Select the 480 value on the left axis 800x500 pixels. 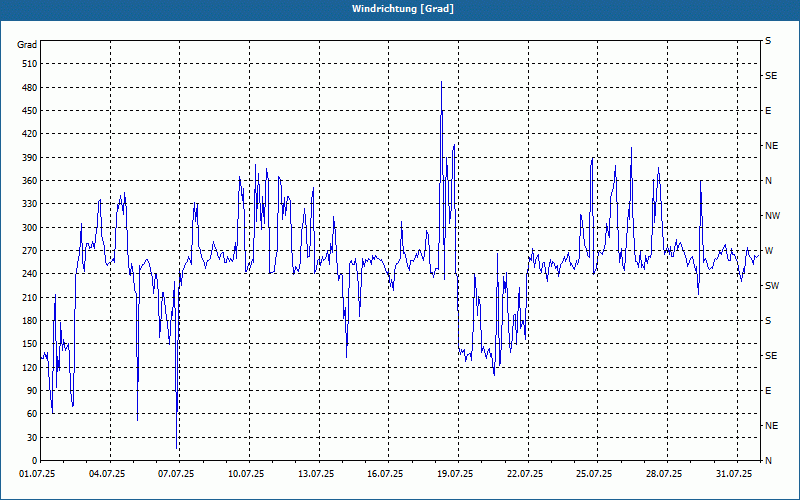[x=30, y=88]
